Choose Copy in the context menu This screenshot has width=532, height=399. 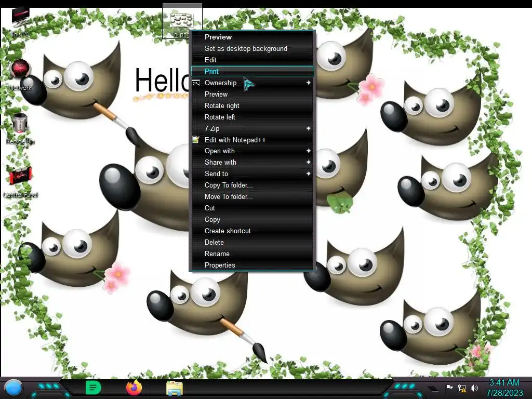(x=252, y=220)
